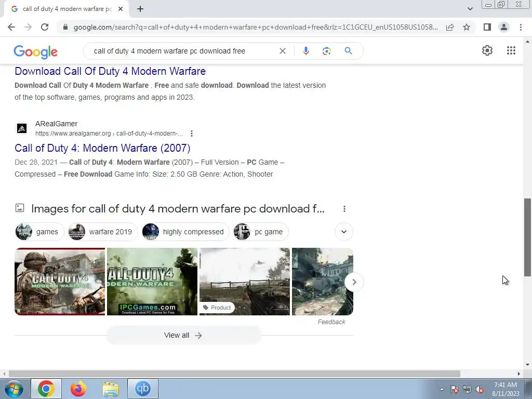
Task: Open the Chrome profile avatar
Action: pyautogui.click(x=504, y=27)
